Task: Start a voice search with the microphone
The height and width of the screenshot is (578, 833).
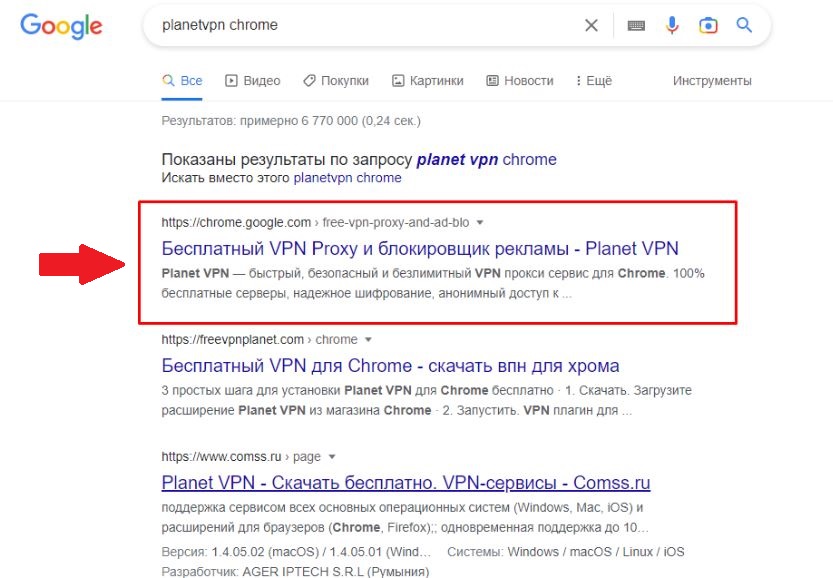Action: coord(672,25)
